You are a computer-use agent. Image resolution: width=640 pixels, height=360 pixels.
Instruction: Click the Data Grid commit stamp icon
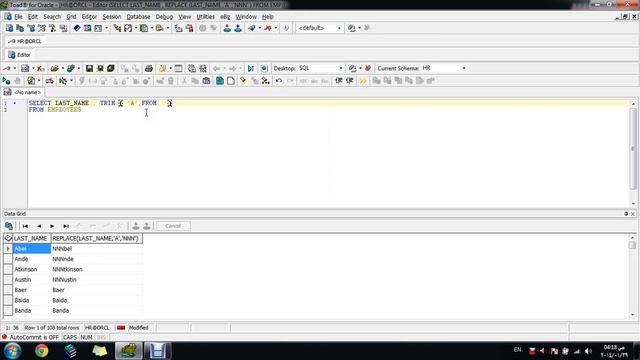click(x=136, y=226)
